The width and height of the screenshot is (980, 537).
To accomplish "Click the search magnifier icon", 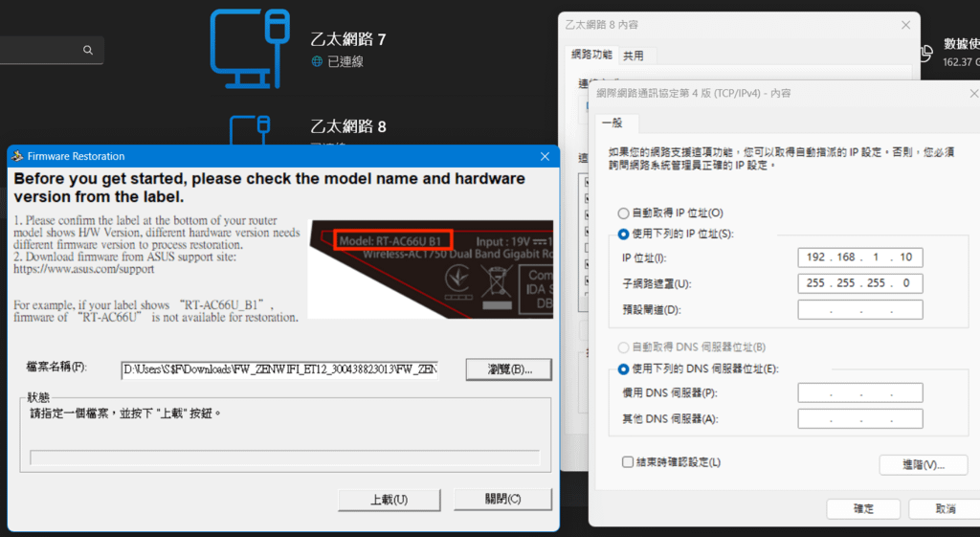I will click(x=87, y=50).
